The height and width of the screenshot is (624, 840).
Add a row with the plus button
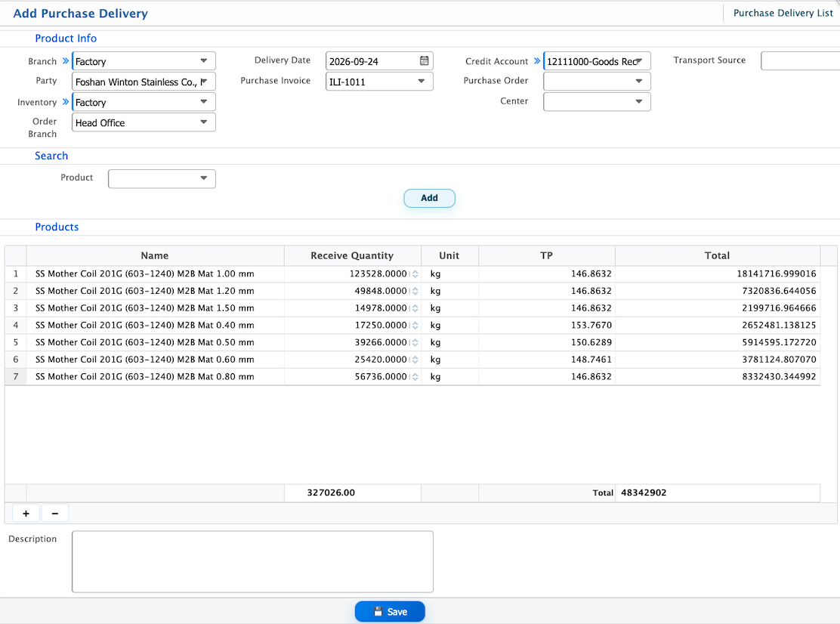[x=26, y=514]
